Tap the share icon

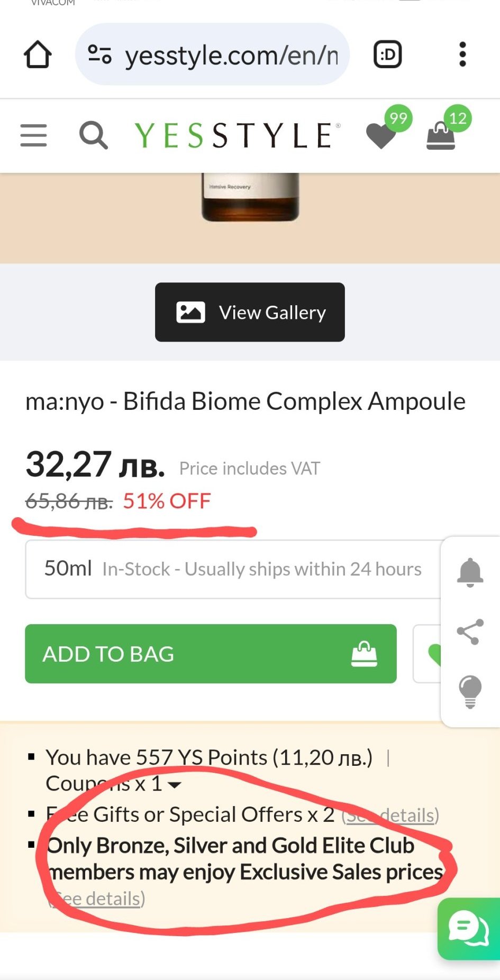click(x=470, y=632)
